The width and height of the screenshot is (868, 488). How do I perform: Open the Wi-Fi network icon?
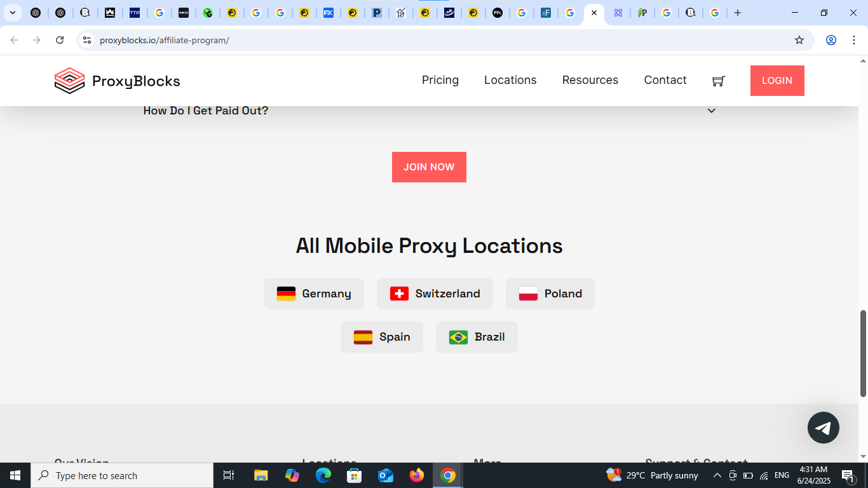click(x=764, y=475)
